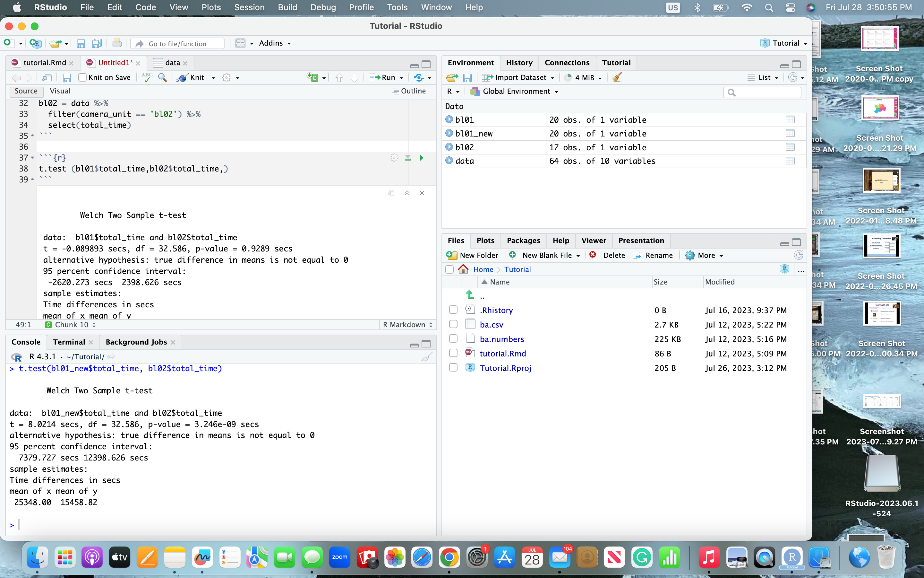924x578 pixels.
Task: Refresh the Files pane listing
Action: (x=798, y=255)
